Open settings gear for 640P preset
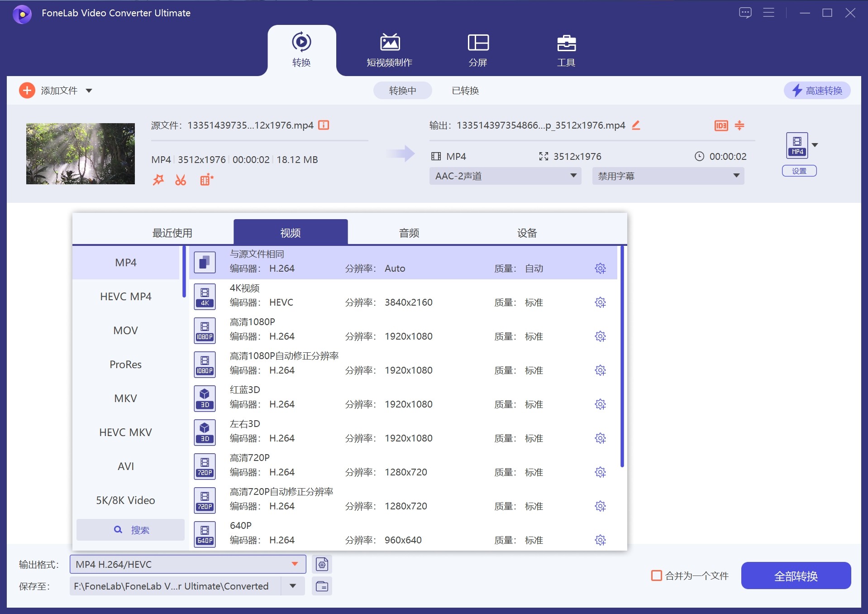868x614 pixels. coord(600,540)
